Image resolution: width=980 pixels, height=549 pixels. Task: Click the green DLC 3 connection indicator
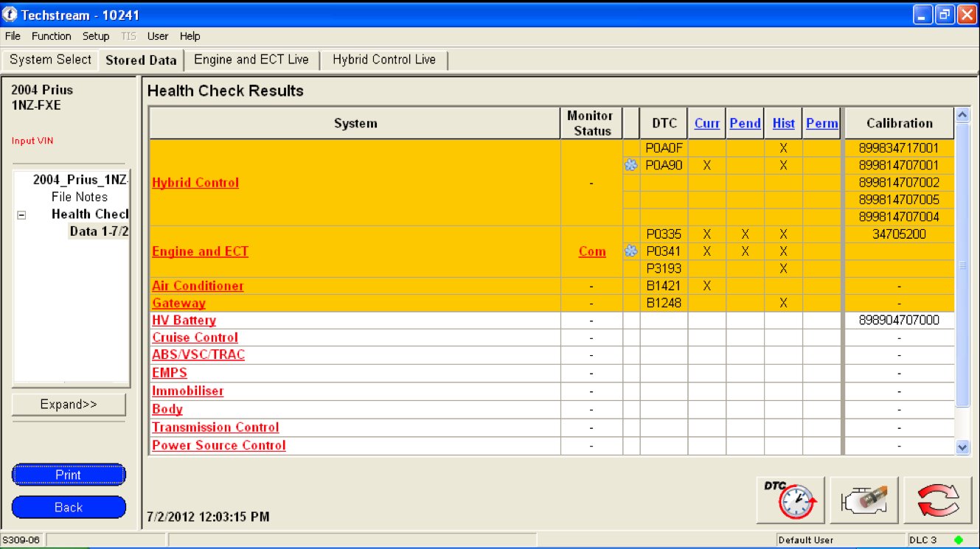[x=958, y=540]
